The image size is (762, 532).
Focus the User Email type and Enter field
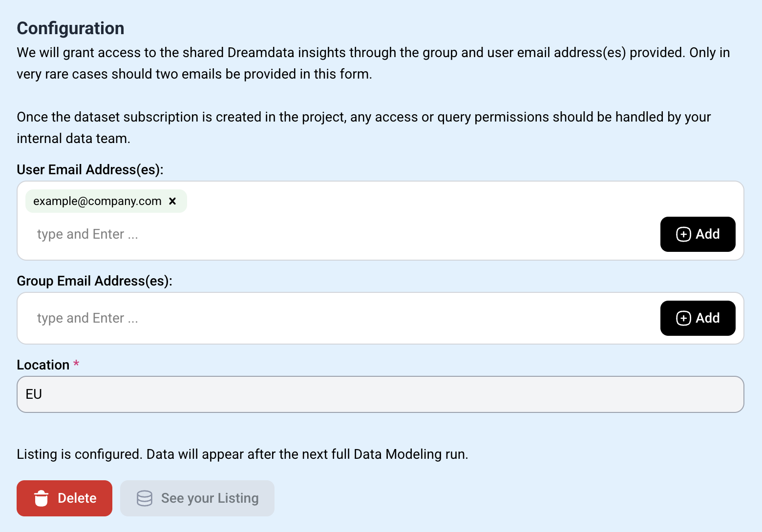point(342,234)
